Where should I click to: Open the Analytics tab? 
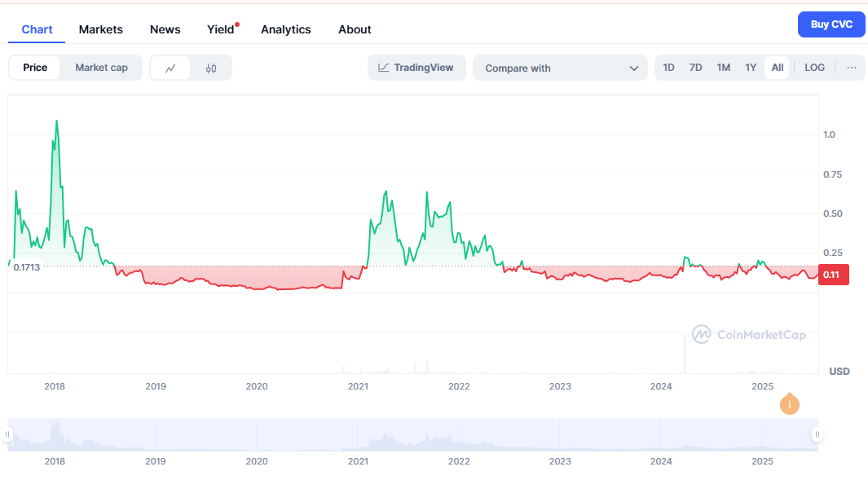[286, 29]
